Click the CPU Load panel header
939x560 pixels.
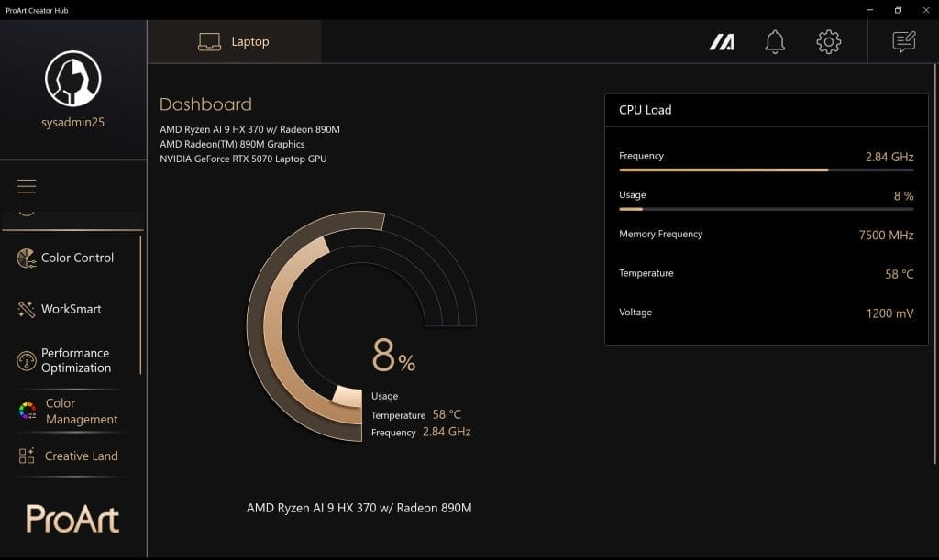[767, 110]
